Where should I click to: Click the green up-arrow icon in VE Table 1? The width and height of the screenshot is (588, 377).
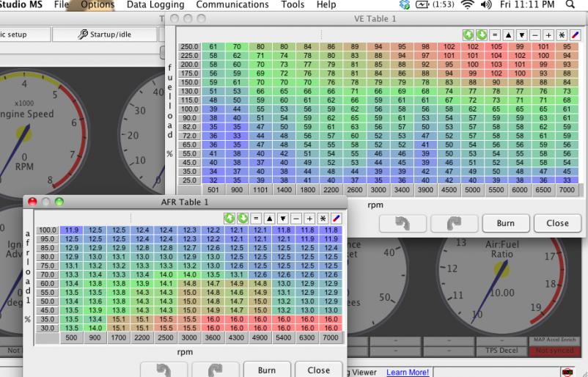coord(468,34)
